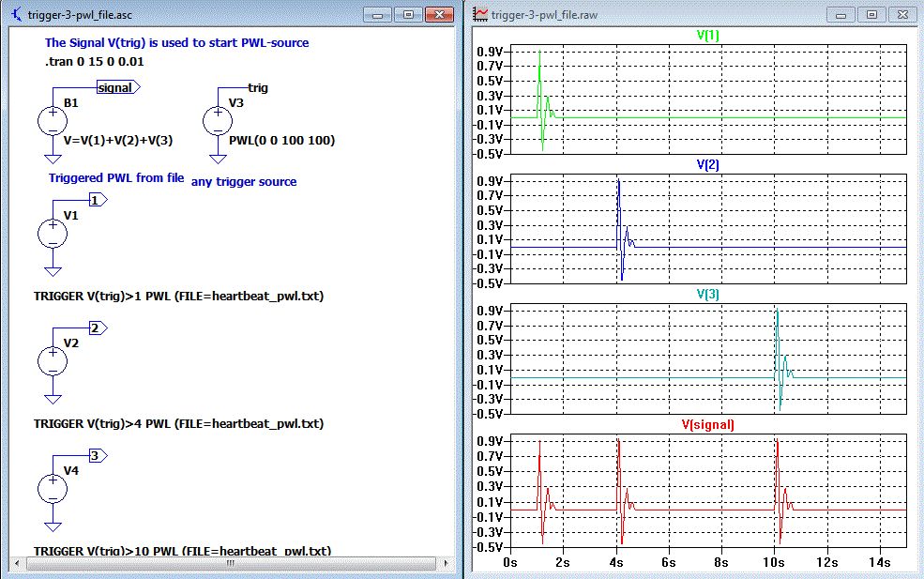924x579 pixels.
Task: Click the TRIGGER V(trig)>4 PWL text
Action: 178,423
